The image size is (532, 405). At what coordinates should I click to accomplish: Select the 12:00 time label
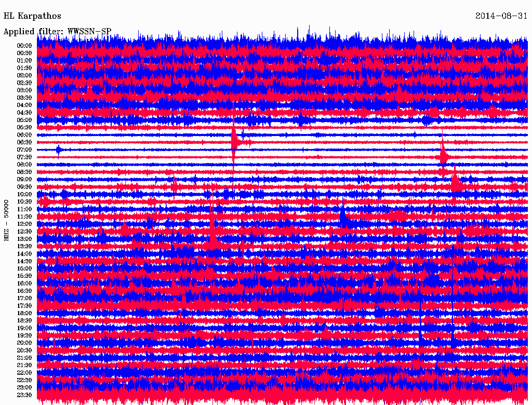coord(24,224)
